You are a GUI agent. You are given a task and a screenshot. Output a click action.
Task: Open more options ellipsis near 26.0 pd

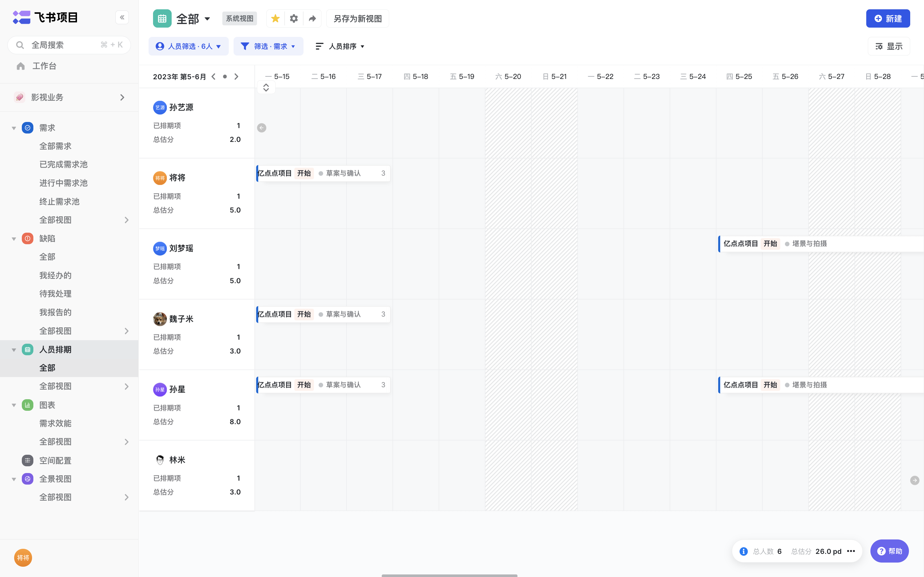(x=851, y=551)
